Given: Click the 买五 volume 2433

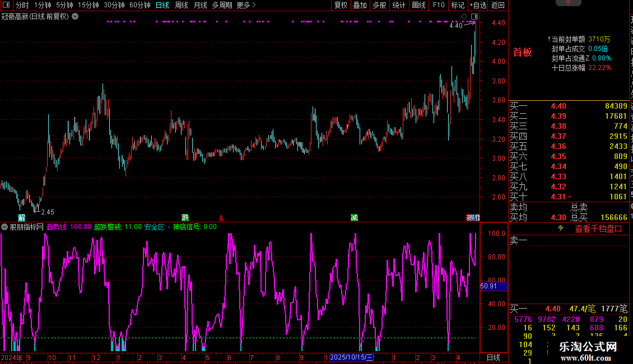Looking at the screenshot, I should pyautogui.click(x=618, y=147).
